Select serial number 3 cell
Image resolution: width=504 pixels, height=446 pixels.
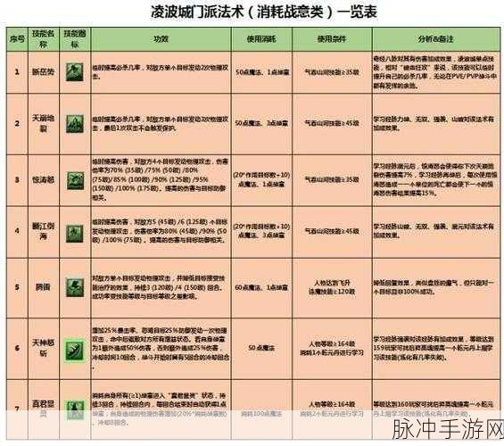[x=17, y=180]
